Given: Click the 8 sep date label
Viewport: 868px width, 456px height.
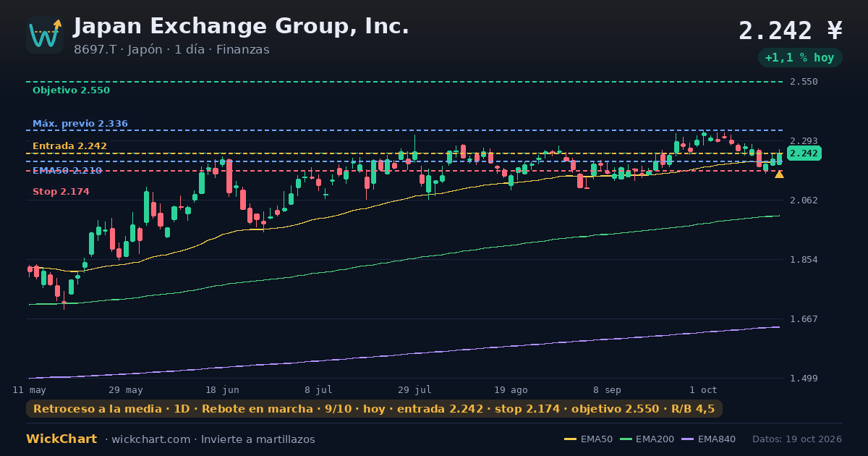Looking at the screenshot, I should pos(607,389).
